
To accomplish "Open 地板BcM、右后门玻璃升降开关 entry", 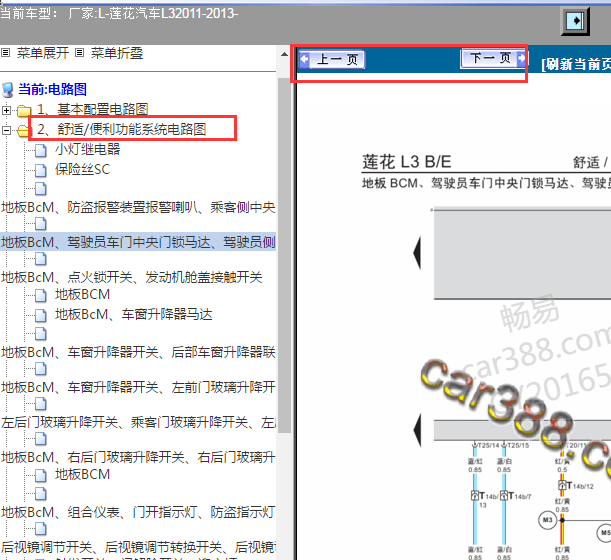I will tap(138, 457).
